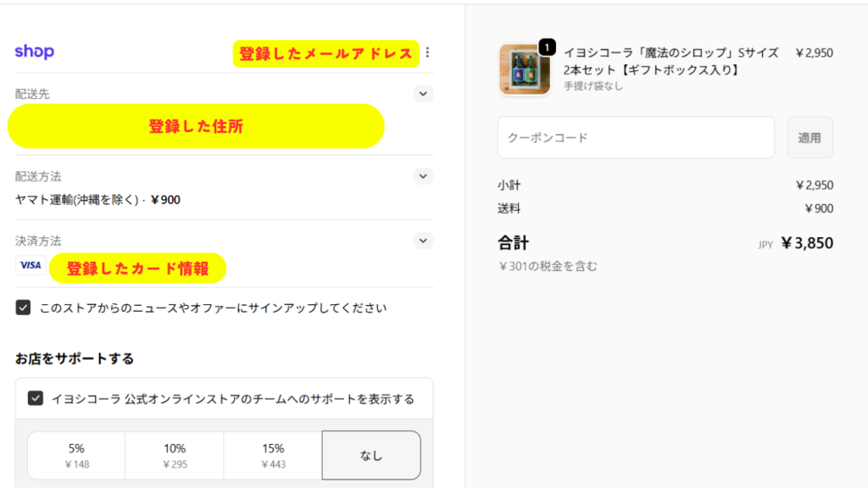Click the VISA card icon
This screenshot has width=868, height=488.
pos(31,265)
